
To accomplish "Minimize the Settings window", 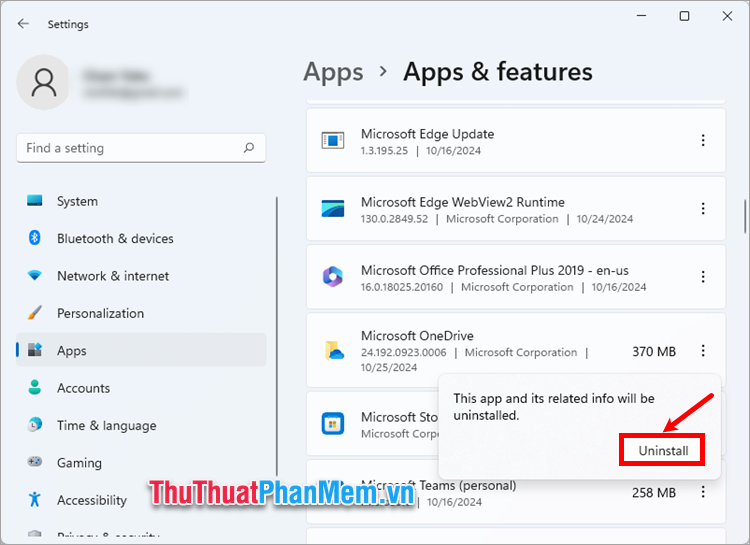I will coord(641,16).
